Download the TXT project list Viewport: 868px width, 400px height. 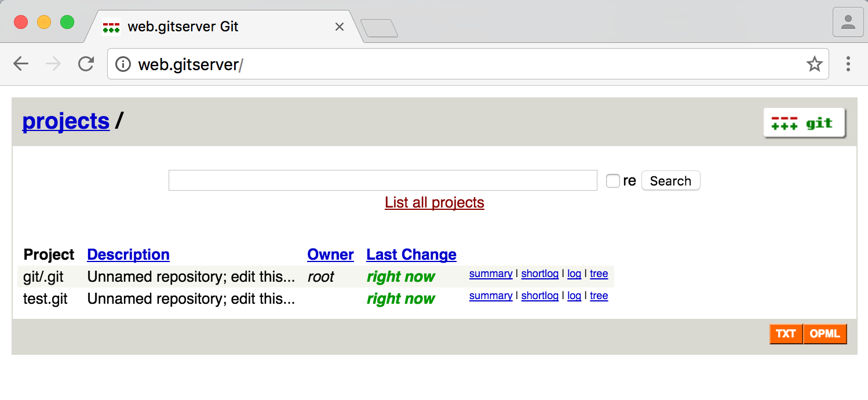point(786,334)
